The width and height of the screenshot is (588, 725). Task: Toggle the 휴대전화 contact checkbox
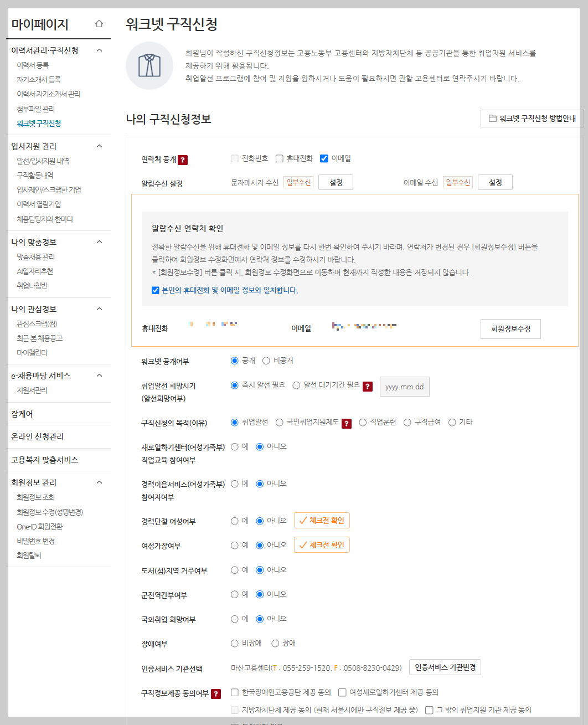tap(280, 158)
